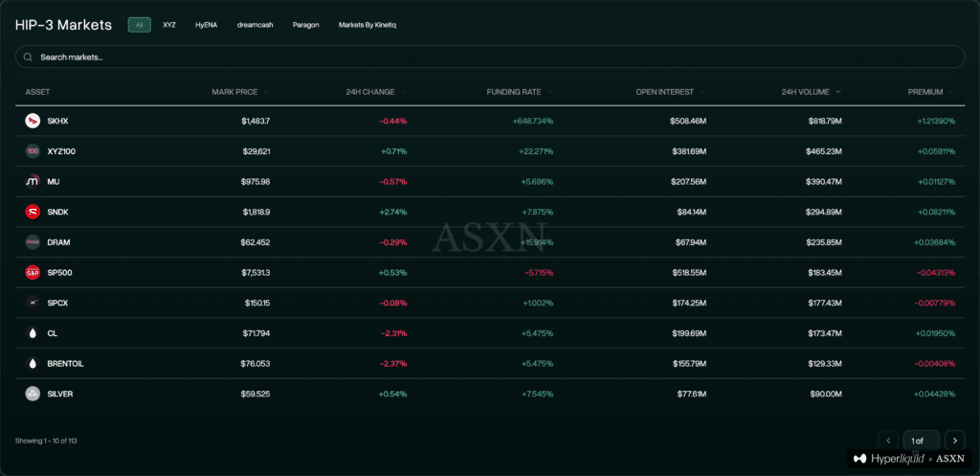Sort by Mark Price column arrow
Screen dimensions: 980x476
point(267,92)
